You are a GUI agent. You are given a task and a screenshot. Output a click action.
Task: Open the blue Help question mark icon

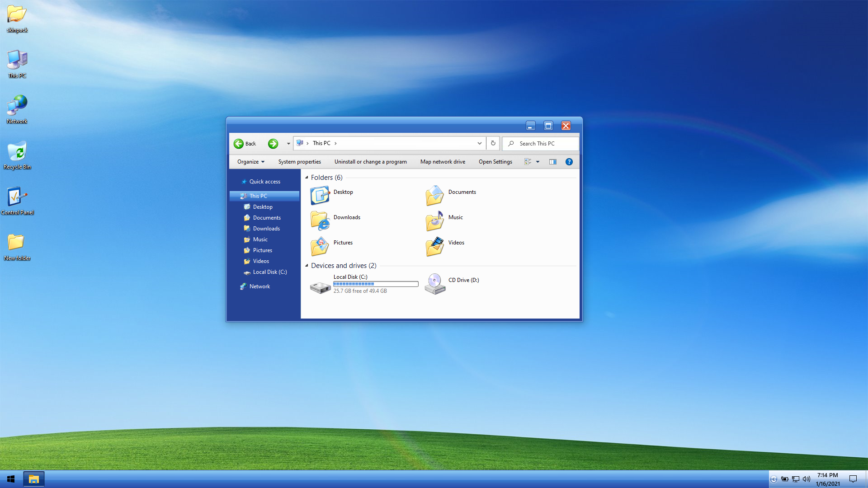pyautogui.click(x=569, y=162)
